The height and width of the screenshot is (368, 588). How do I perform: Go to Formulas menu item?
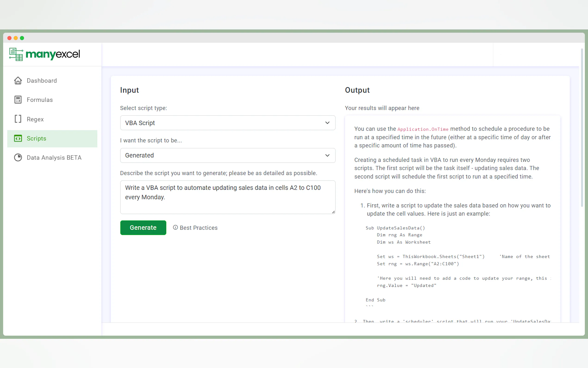tap(40, 100)
